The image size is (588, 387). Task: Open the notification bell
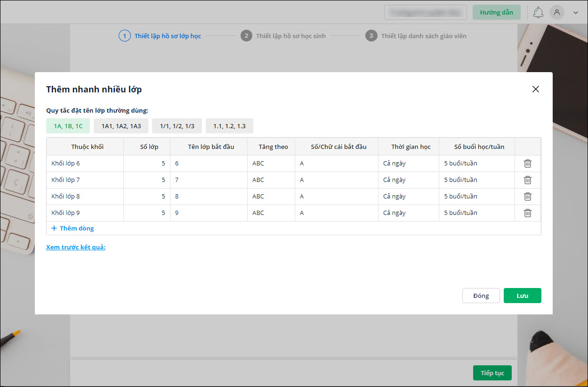[538, 12]
